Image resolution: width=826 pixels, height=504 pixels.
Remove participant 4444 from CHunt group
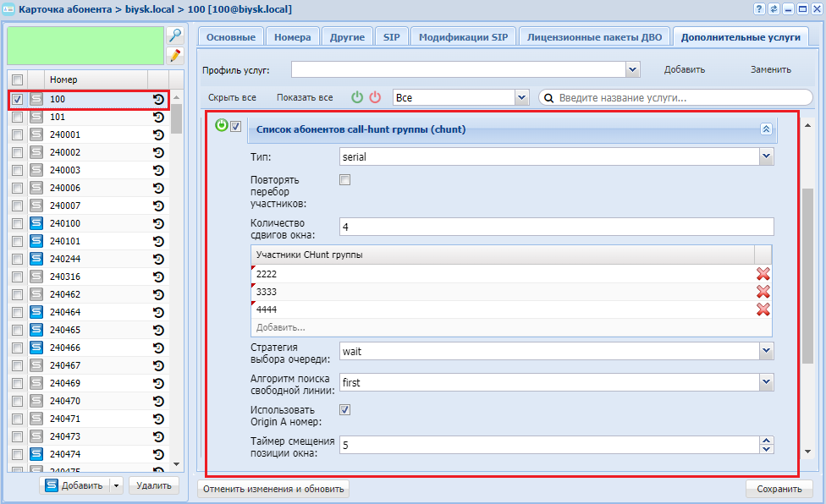click(763, 309)
